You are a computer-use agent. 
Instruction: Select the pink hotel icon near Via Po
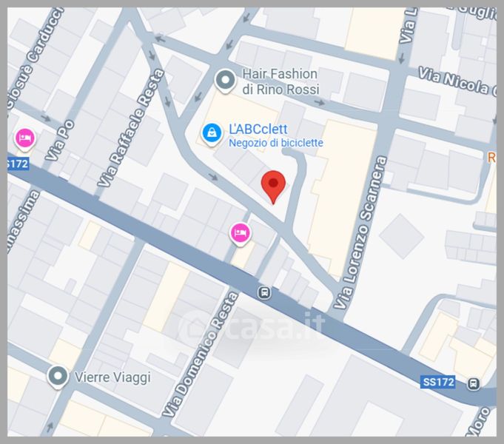tap(25, 140)
